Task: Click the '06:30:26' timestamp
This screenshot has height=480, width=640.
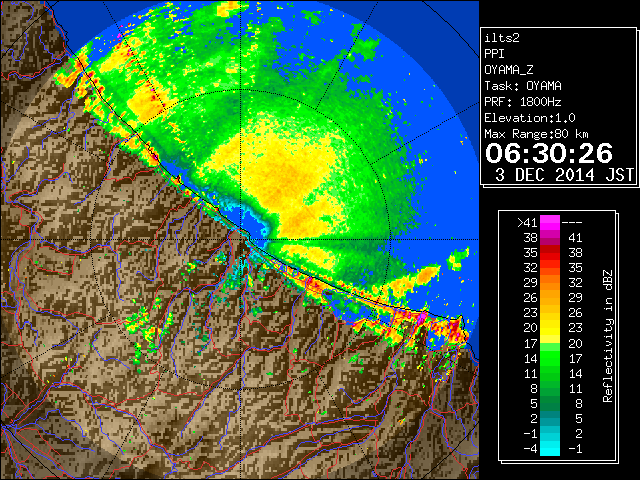Action: coord(549,153)
